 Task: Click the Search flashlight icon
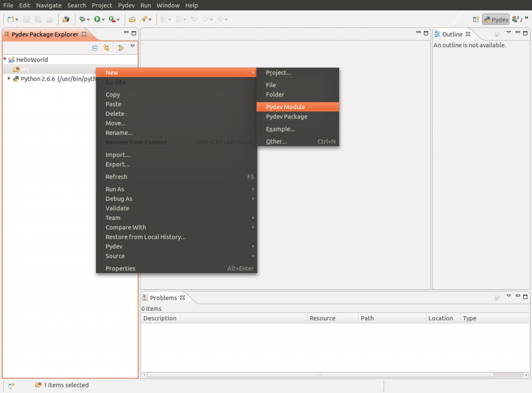pyautogui.click(x=144, y=19)
